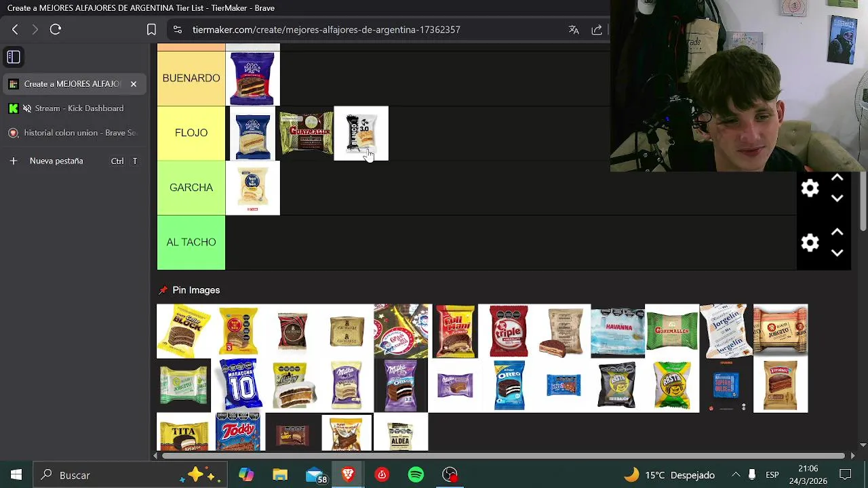Viewport: 868px width, 488px height.
Task: Show hidden system tray icons
Action: pos(736,475)
